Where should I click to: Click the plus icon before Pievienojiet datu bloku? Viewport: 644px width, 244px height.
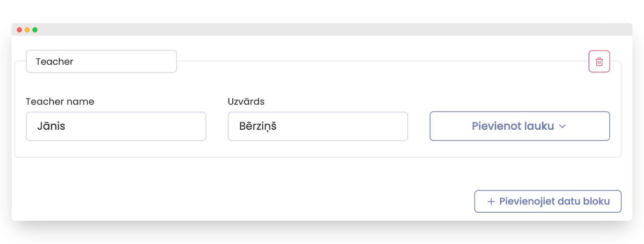click(x=491, y=201)
